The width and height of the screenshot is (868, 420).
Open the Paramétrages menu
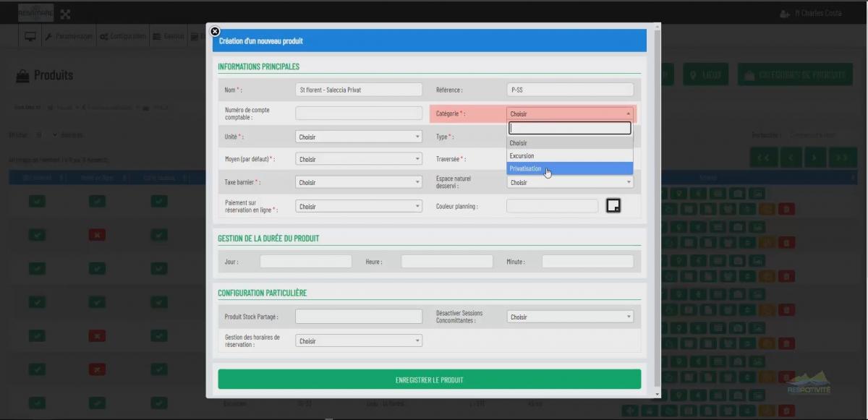tap(69, 36)
